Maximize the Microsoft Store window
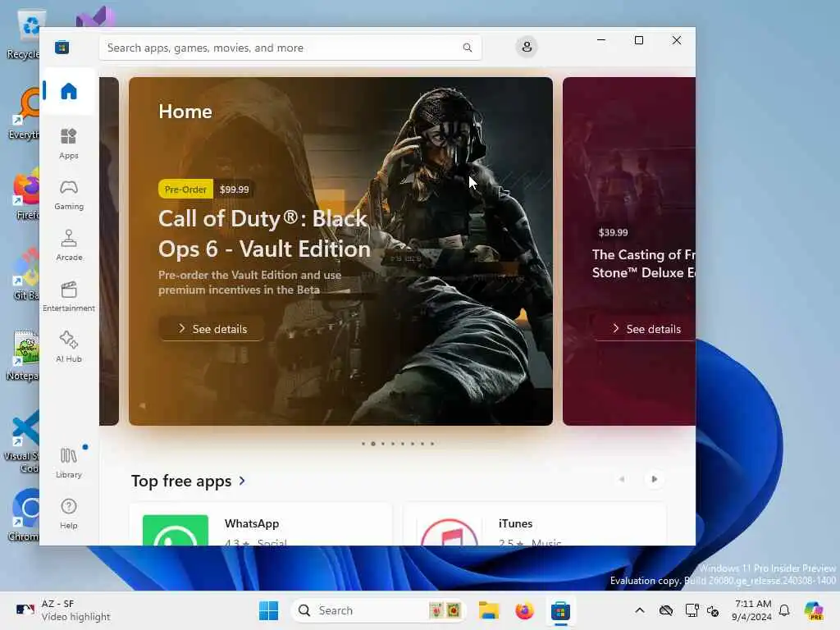This screenshot has height=630, width=840. (638, 40)
